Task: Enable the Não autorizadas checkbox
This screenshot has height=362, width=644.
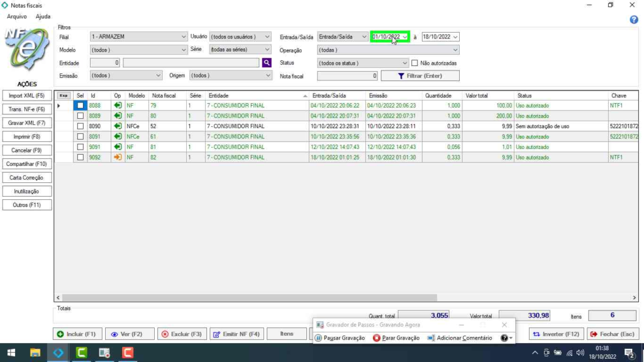Action: tap(414, 63)
